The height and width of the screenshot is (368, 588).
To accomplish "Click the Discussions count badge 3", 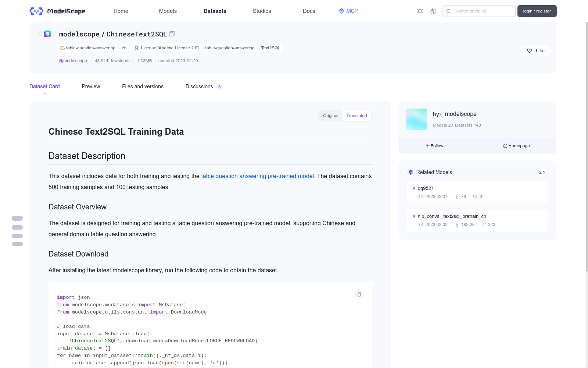I will point(219,87).
